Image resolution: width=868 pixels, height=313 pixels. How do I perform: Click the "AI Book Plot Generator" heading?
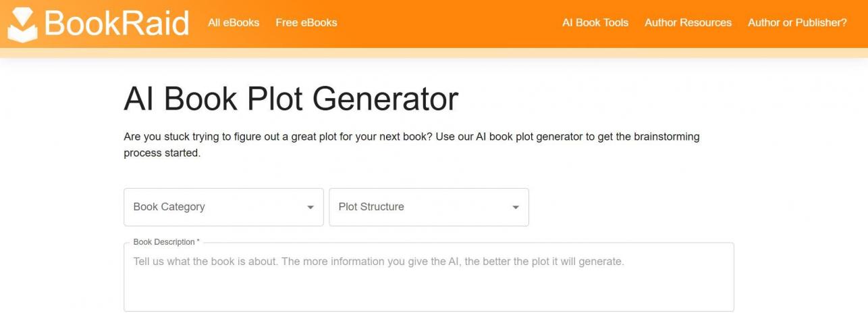tap(291, 99)
